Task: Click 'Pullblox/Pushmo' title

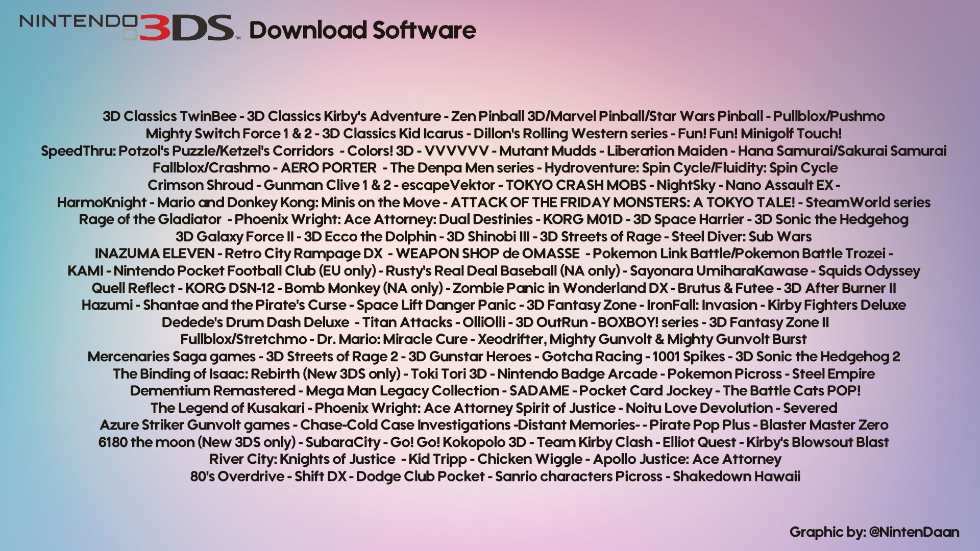Action: pos(829,116)
